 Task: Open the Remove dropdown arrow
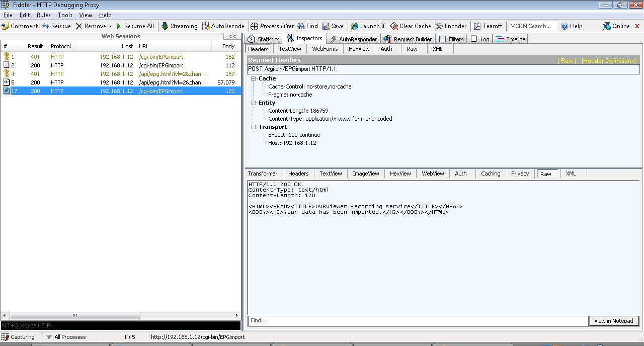pyautogui.click(x=110, y=27)
